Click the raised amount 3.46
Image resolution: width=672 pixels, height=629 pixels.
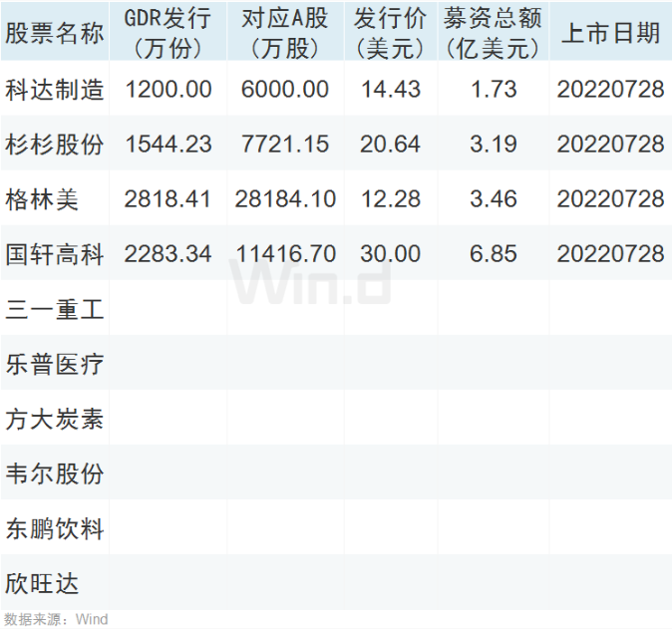(494, 199)
